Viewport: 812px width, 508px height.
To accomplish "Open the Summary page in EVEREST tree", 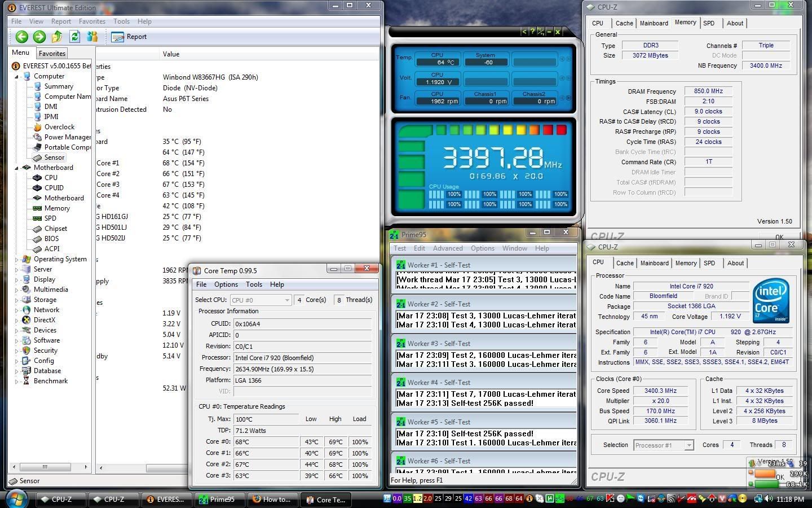I will coord(59,86).
